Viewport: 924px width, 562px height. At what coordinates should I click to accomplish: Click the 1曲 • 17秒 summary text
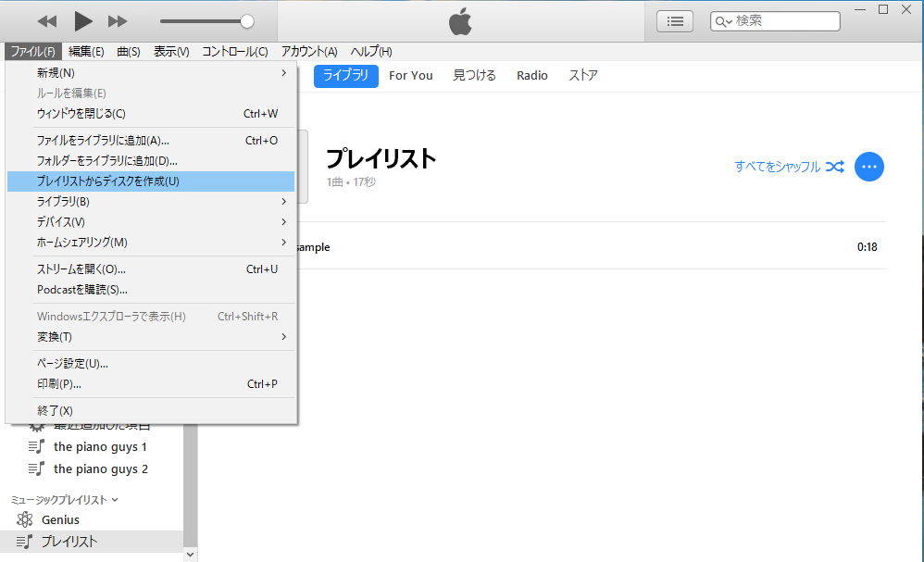coord(351,182)
